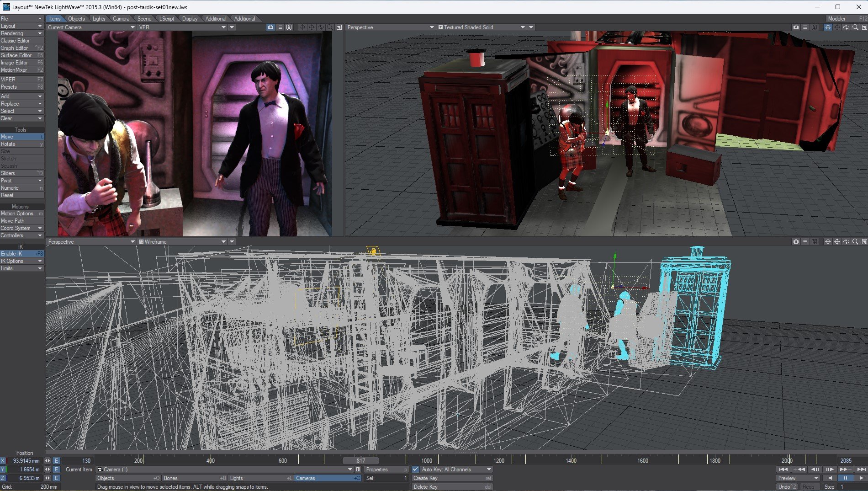Click pan-view icon in bottom wireframe viewport
Screen dimensions: 868x491
[x=837, y=242]
